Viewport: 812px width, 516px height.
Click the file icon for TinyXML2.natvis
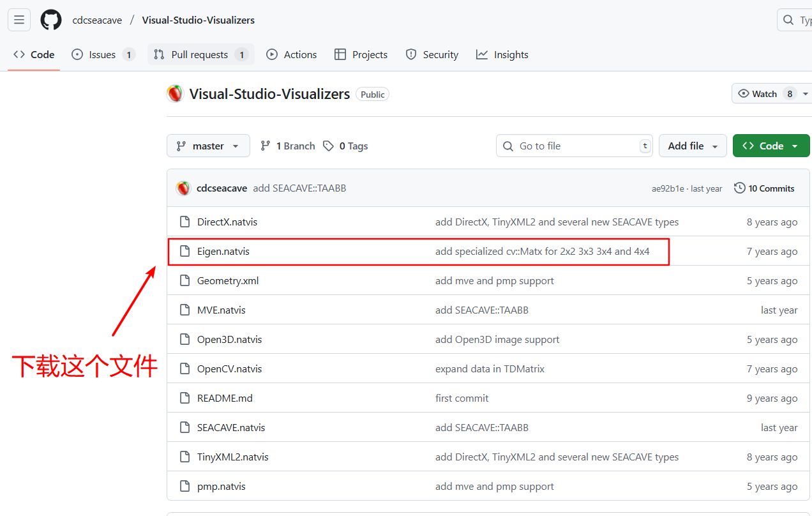pyautogui.click(x=185, y=457)
